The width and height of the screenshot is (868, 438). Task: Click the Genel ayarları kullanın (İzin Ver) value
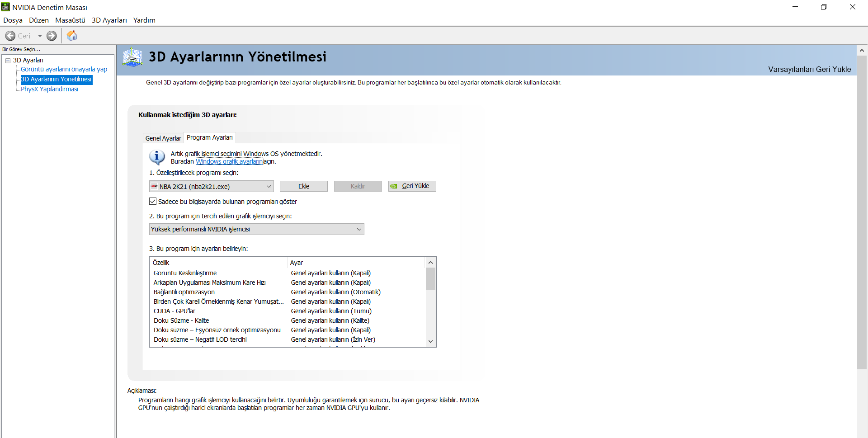point(333,339)
